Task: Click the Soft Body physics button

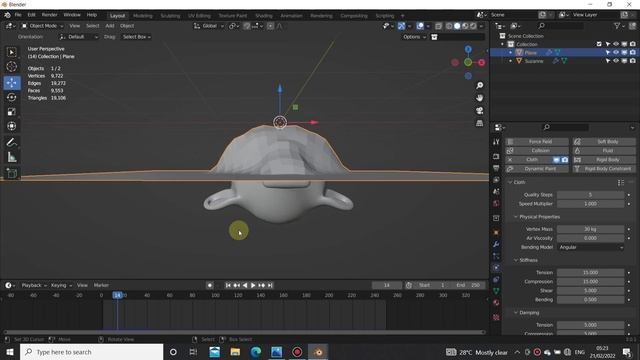Action: pyautogui.click(x=604, y=142)
